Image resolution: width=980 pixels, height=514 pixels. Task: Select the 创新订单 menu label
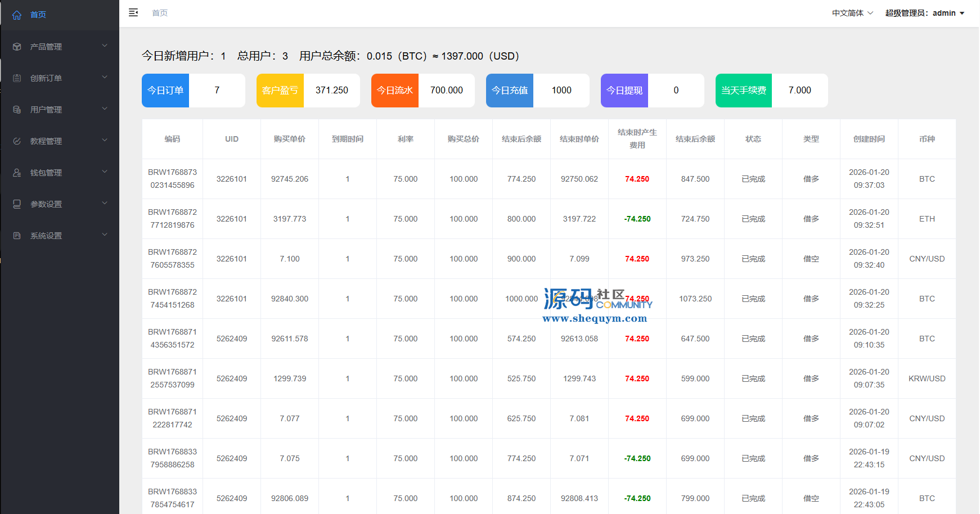tap(46, 78)
